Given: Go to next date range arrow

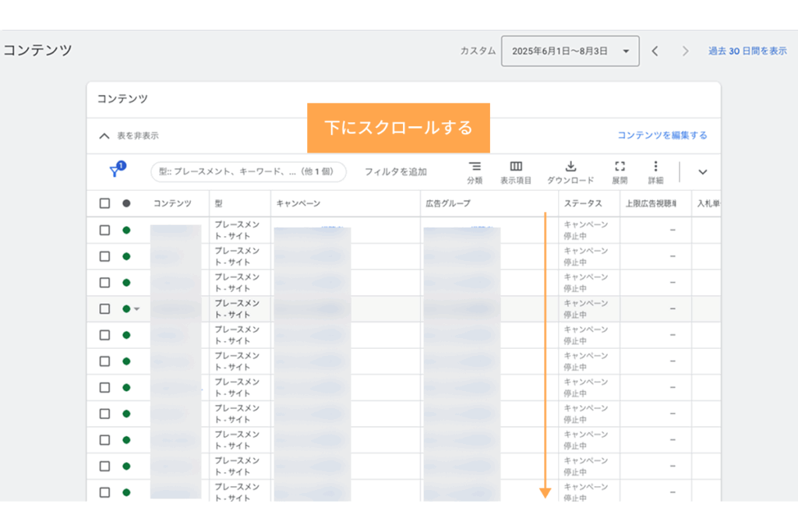Looking at the screenshot, I should point(685,51).
